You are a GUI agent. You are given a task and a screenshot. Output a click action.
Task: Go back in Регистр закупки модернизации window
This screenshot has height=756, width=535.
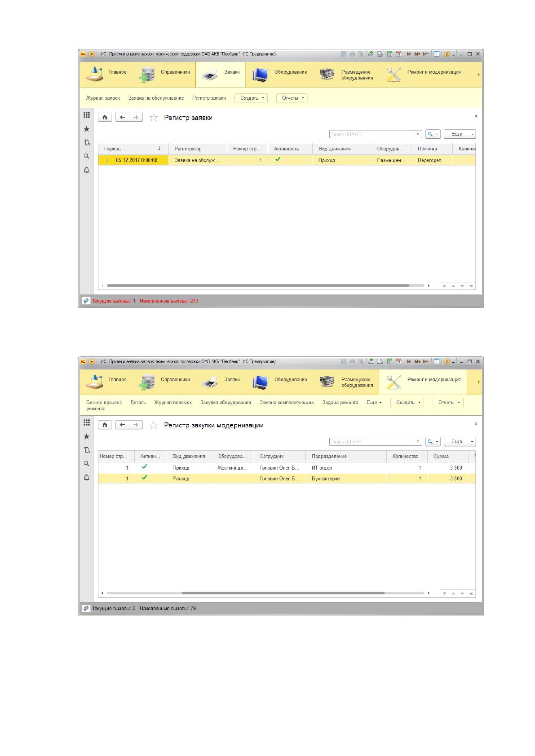pos(123,425)
